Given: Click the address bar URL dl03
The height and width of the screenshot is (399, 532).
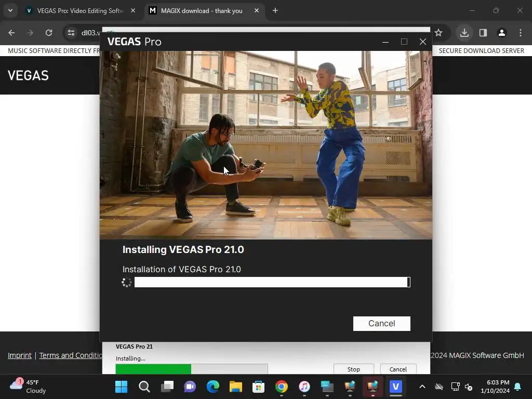Looking at the screenshot, I should (x=90, y=33).
